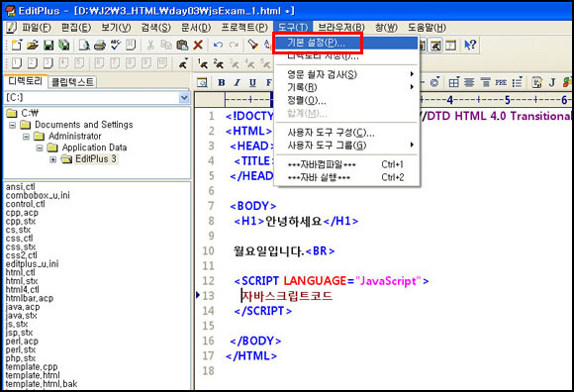Toggle the user tools hammer window button
The width and height of the screenshot is (574, 392).
click(435, 45)
